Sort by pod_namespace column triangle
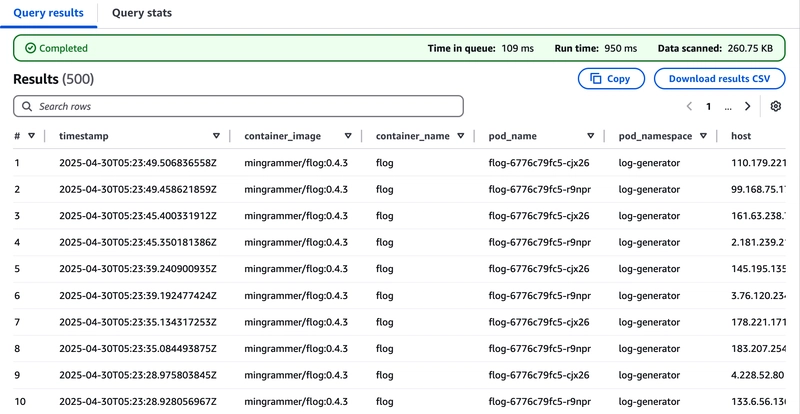 (704, 136)
